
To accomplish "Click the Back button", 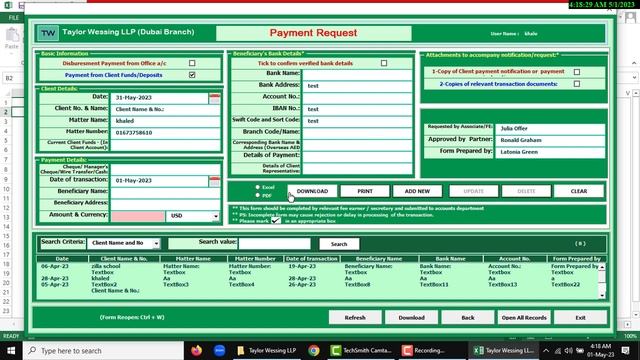I will pyautogui.click(x=468, y=318).
